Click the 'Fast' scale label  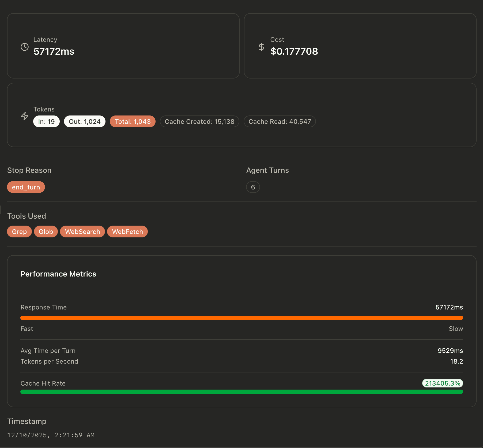[x=27, y=329]
